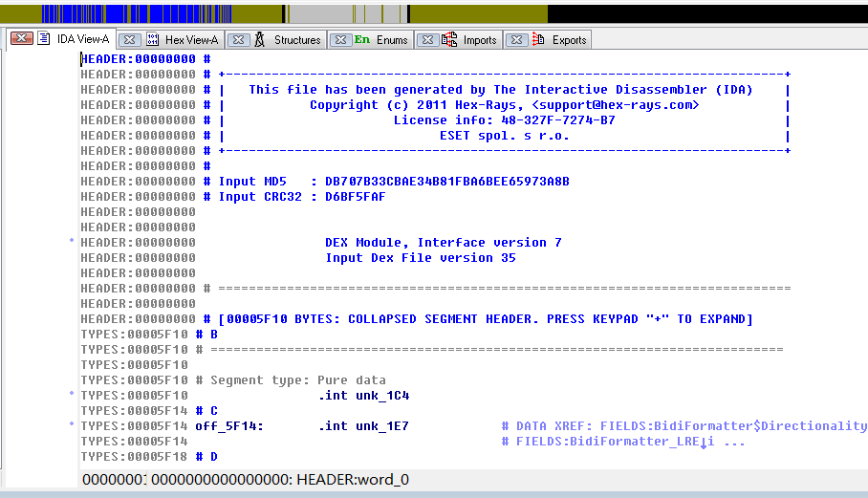This screenshot has width=868, height=498.
Task: Click the gutter dot beside .int unk_1C4
Action: [x=72, y=394]
